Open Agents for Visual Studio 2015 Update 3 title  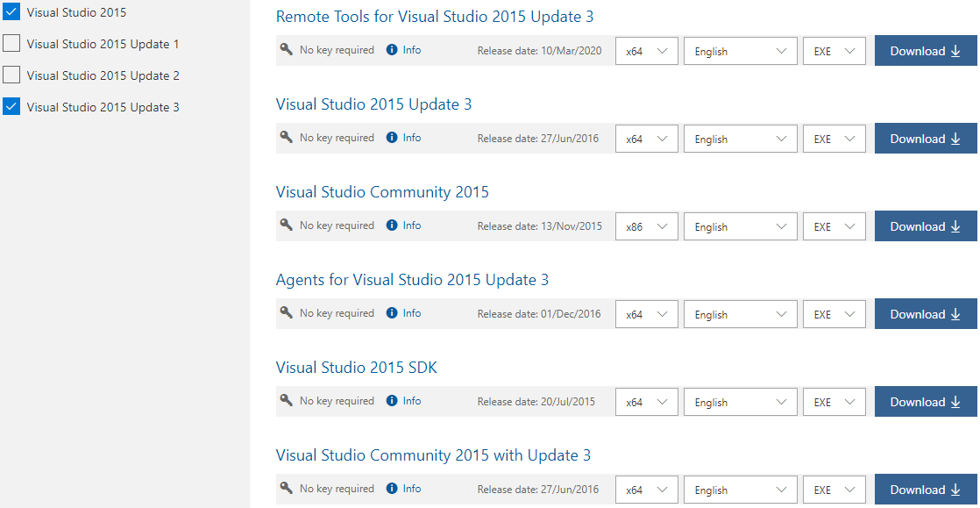[x=412, y=280]
